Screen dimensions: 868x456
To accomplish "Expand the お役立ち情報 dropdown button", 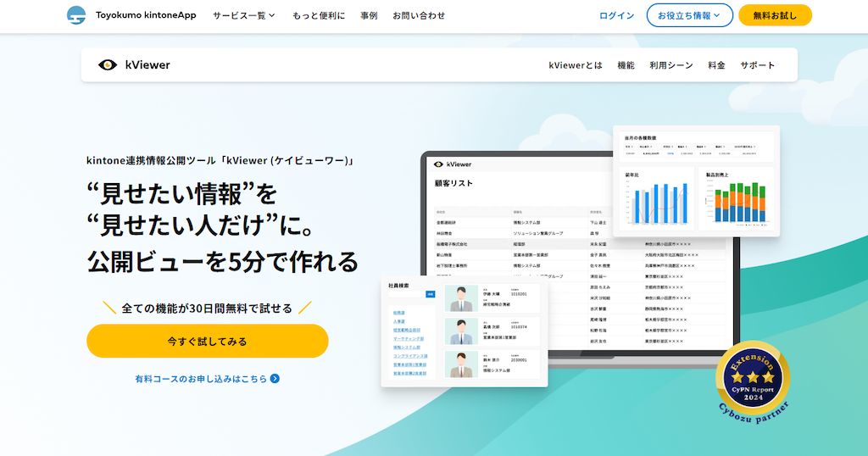I will coord(689,15).
